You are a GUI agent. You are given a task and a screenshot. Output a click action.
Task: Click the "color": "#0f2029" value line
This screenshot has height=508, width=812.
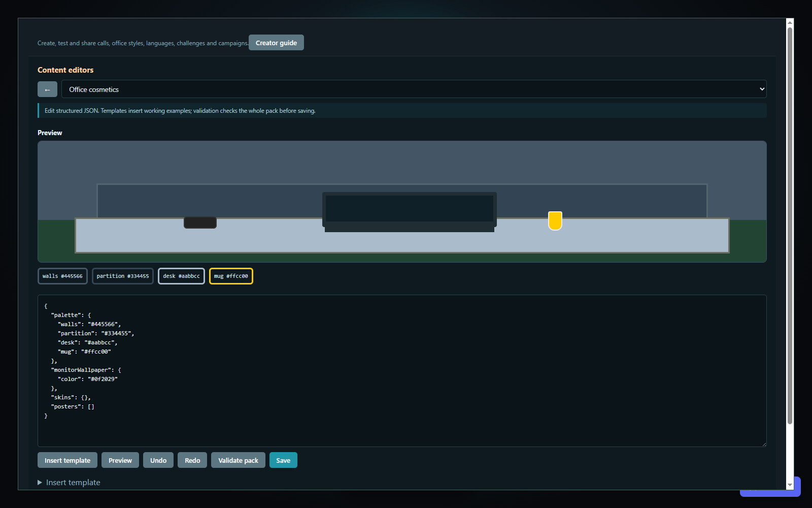(x=88, y=379)
